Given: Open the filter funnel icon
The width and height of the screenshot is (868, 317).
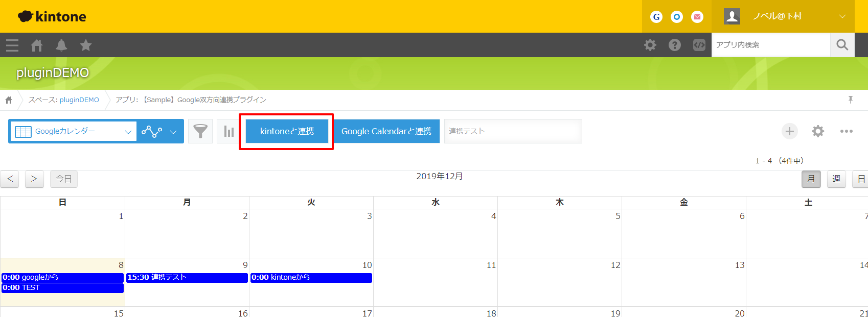Looking at the screenshot, I should pyautogui.click(x=200, y=132).
